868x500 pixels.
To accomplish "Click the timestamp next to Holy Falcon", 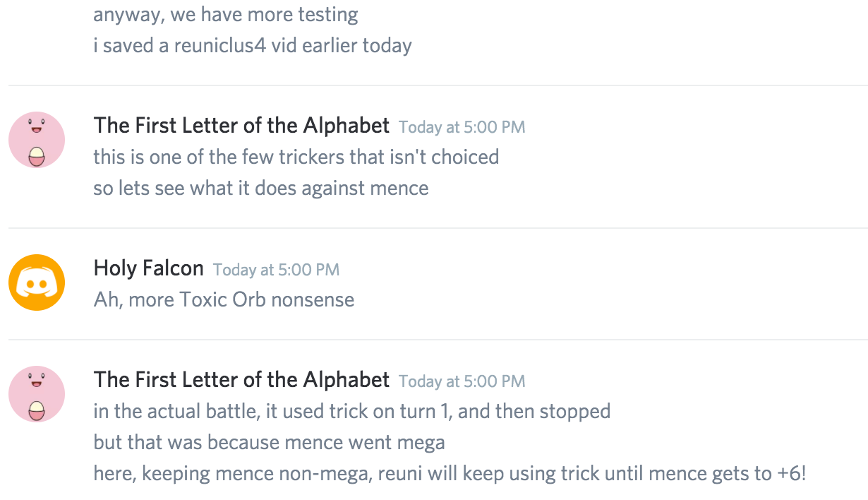I will (276, 270).
